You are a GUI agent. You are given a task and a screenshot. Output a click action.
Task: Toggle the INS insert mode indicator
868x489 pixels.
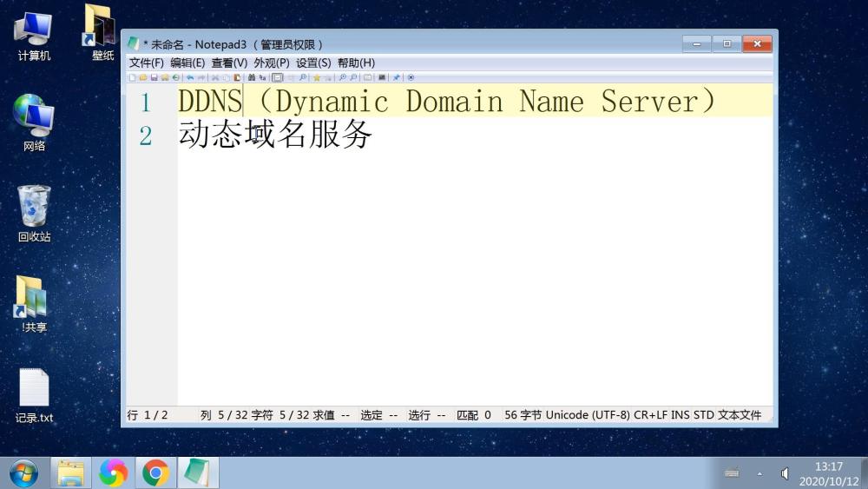pos(681,415)
